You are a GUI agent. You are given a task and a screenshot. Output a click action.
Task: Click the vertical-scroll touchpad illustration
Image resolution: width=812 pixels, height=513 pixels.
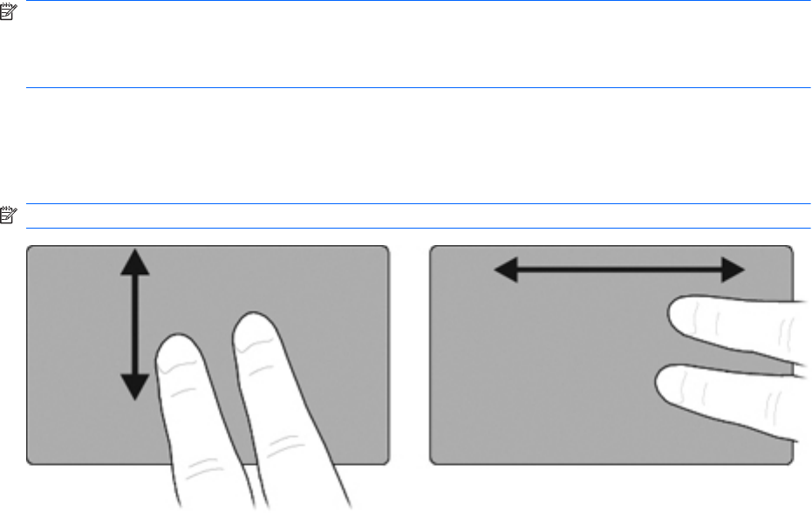pyautogui.click(x=208, y=355)
